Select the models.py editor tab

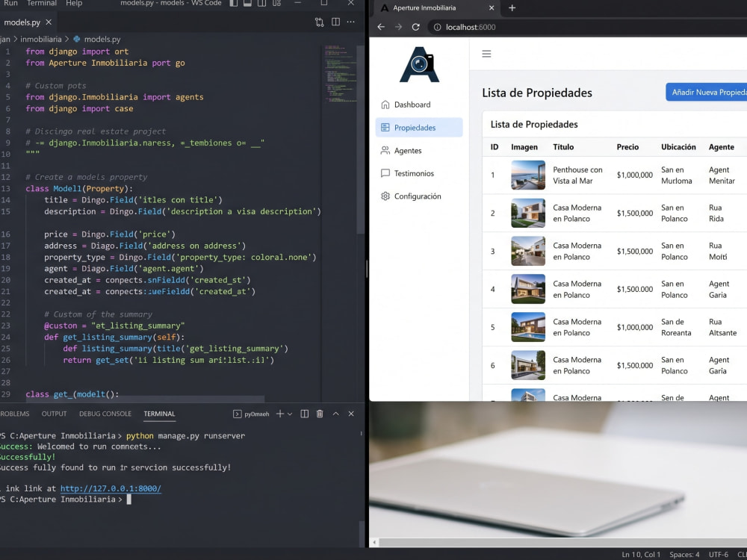point(22,22)
